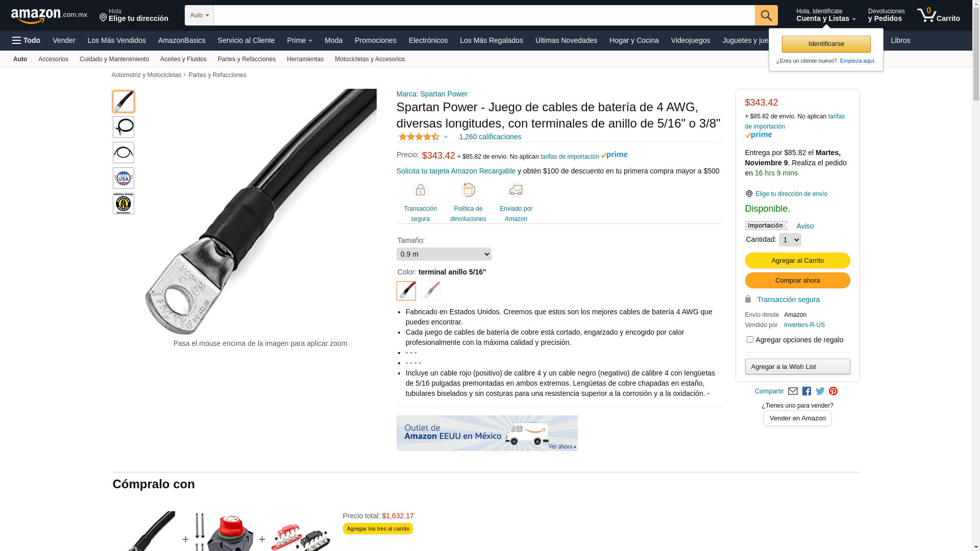
Task: Open the Cantidad quantity dropdown
Action: 790,240
